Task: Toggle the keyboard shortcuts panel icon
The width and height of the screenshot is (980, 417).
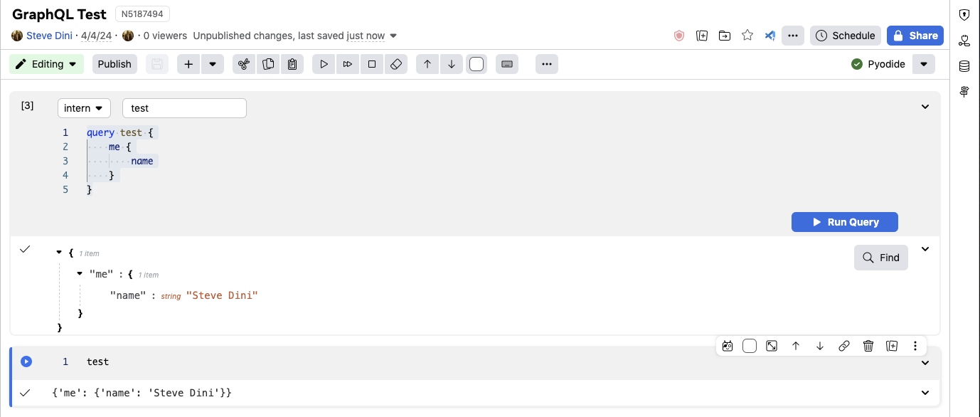Action: [506, 63]
